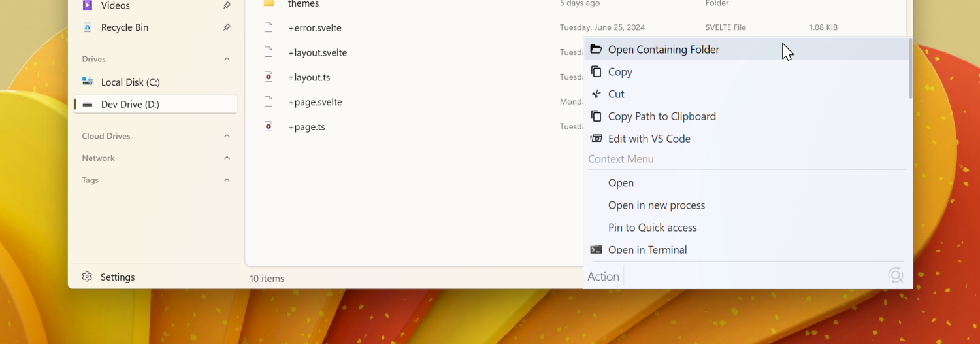This screenshot has height=344, width=980.
Task: Collapse the Network section chevron
Action: 227,158
